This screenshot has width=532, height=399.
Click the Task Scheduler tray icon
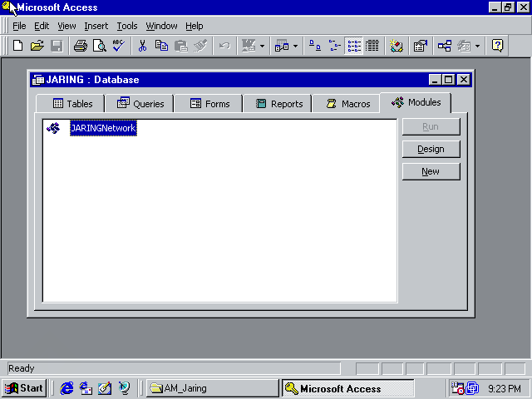(457, 388)
